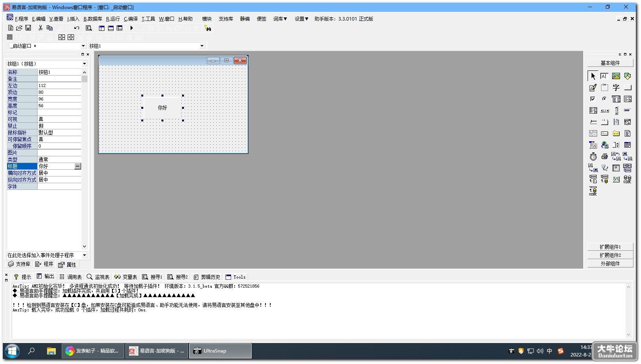Click the 扩展组件1 button

tap(610, 247)
